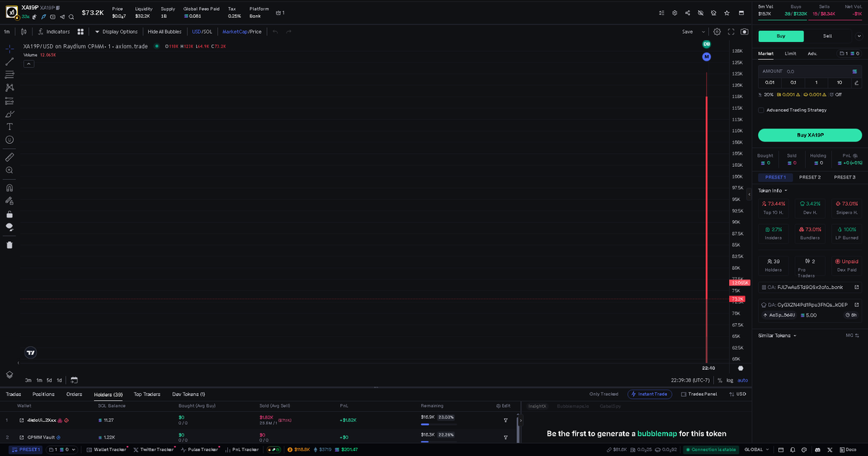Switch to the Trades tab

[x=13, y=395]
